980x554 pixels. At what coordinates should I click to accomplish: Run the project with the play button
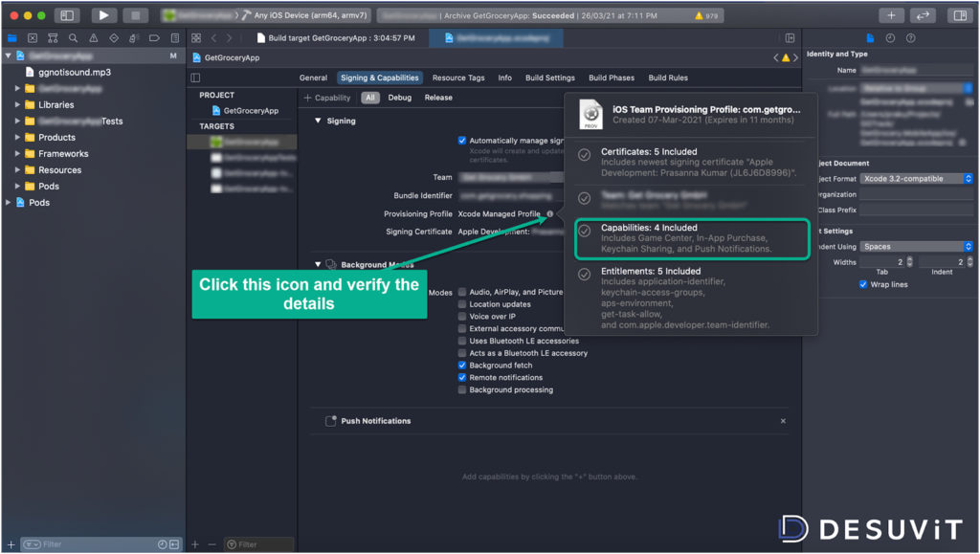(x=103, y=15)
